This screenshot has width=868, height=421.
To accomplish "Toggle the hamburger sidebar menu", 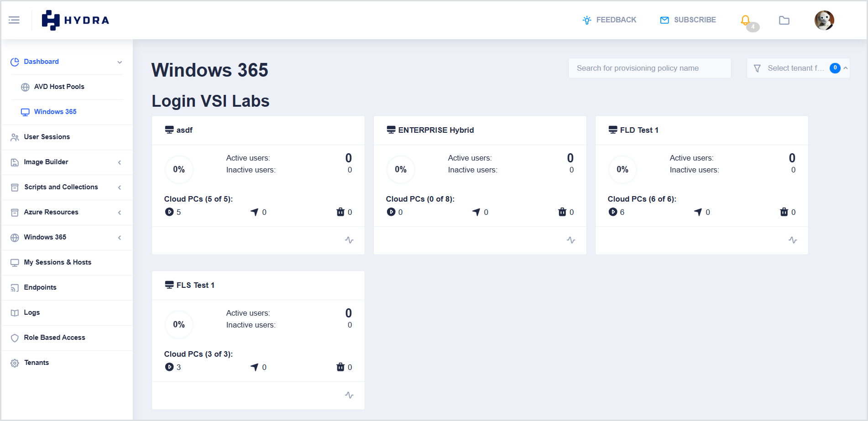I will (14, 20).
